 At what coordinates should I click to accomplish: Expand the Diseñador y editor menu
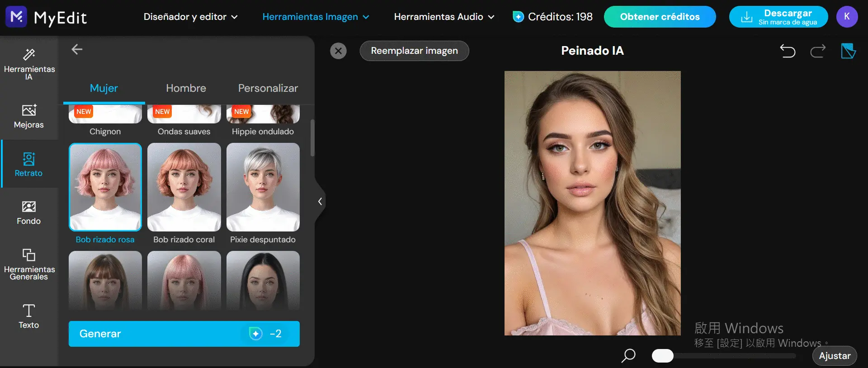click(x=190, y=17)
